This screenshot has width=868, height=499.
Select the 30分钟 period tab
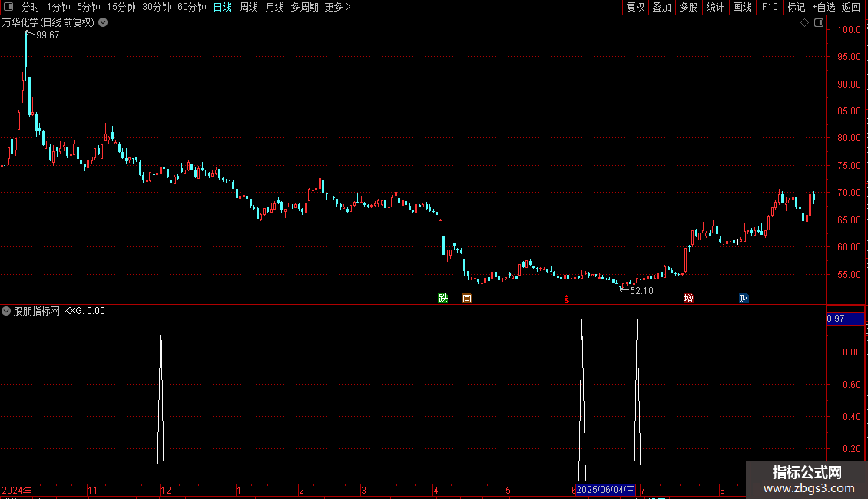(x=156, y=7)
